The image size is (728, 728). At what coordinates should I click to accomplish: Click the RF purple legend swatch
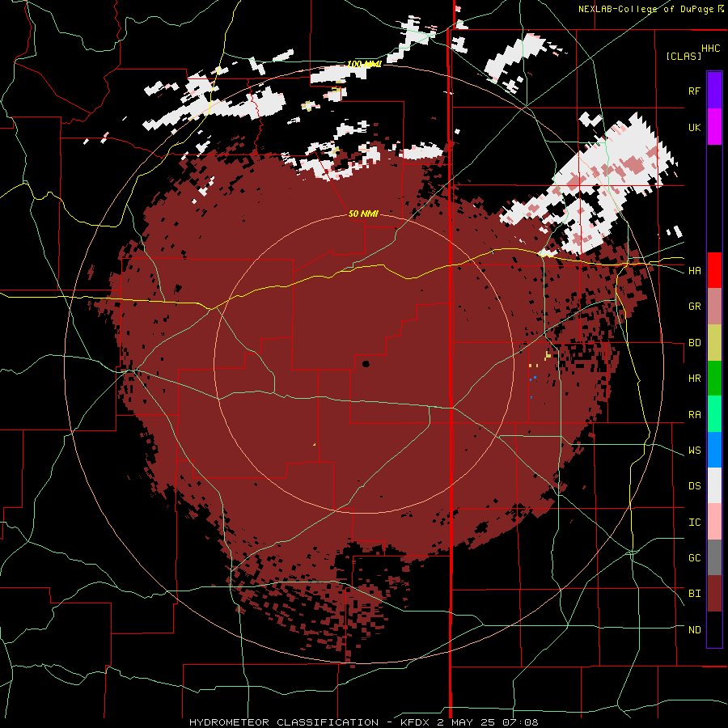(714, 91)
